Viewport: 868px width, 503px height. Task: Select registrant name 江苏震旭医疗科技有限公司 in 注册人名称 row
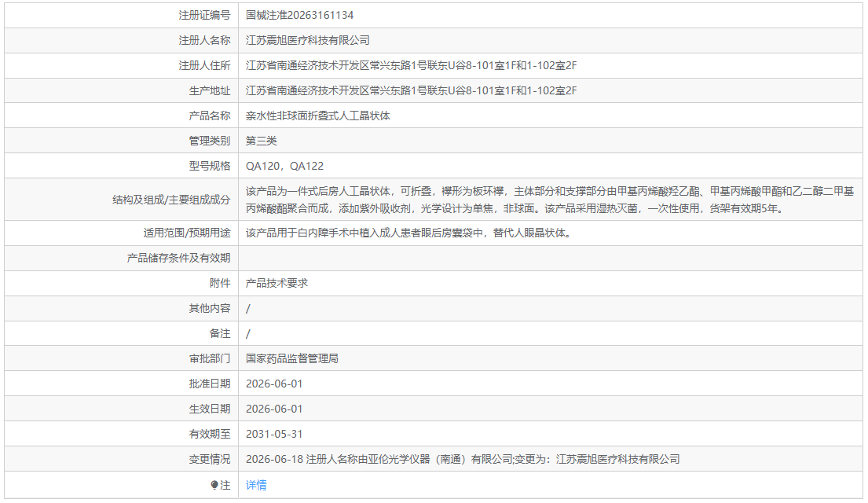coord(308,40)
